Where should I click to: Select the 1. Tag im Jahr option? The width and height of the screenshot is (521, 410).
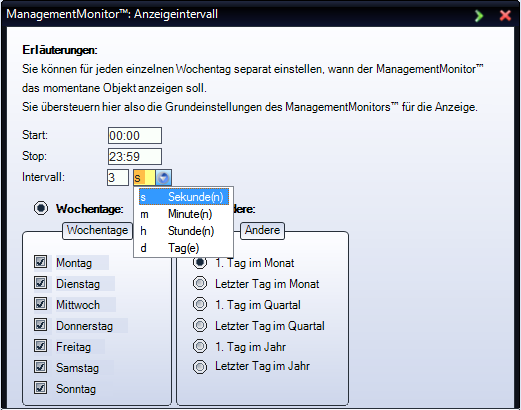point(200,346)
